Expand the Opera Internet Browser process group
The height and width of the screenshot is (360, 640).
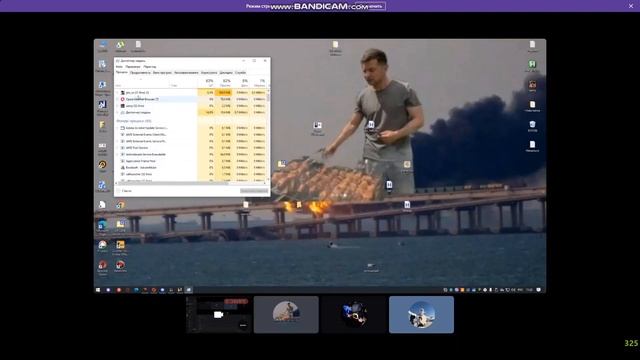coord(118,99)
